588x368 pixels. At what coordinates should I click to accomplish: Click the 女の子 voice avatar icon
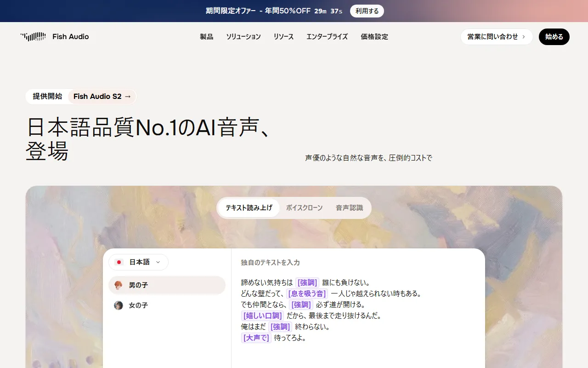(x=119, y=305)
